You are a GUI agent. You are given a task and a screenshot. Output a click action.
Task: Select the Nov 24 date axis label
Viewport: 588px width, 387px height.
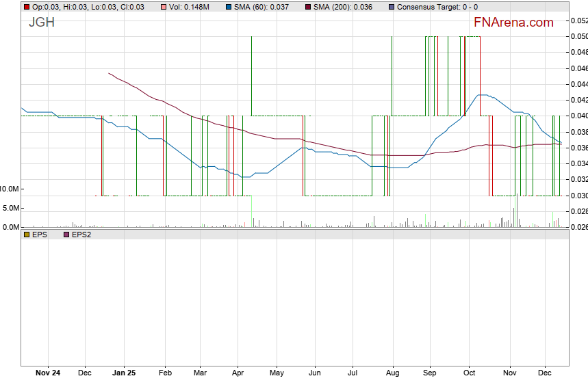[x=47, y=373]
